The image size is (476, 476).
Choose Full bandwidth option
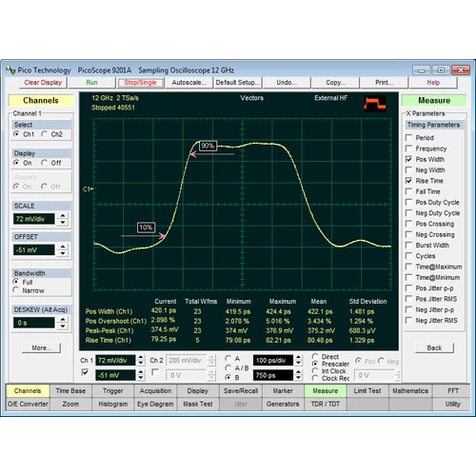(x=16, y=281)
